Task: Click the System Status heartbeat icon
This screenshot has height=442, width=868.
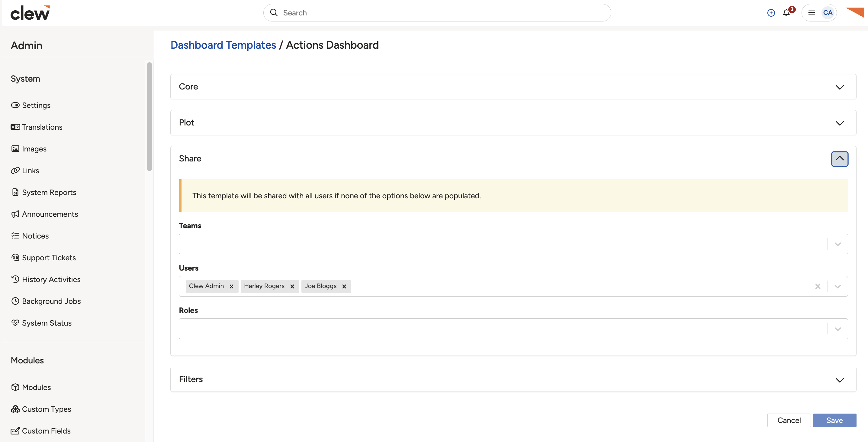Action: 15,323
